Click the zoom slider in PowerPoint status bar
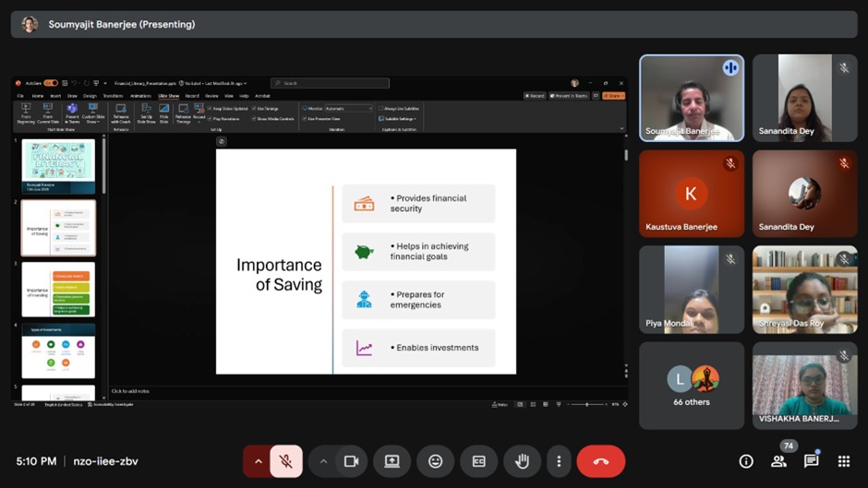 tap(587, 404)
